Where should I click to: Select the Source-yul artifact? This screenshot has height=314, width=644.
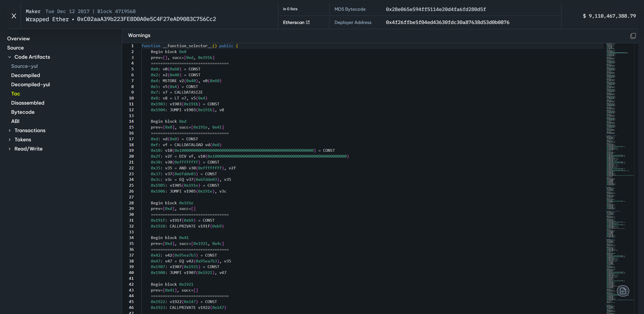click(24, 66)
